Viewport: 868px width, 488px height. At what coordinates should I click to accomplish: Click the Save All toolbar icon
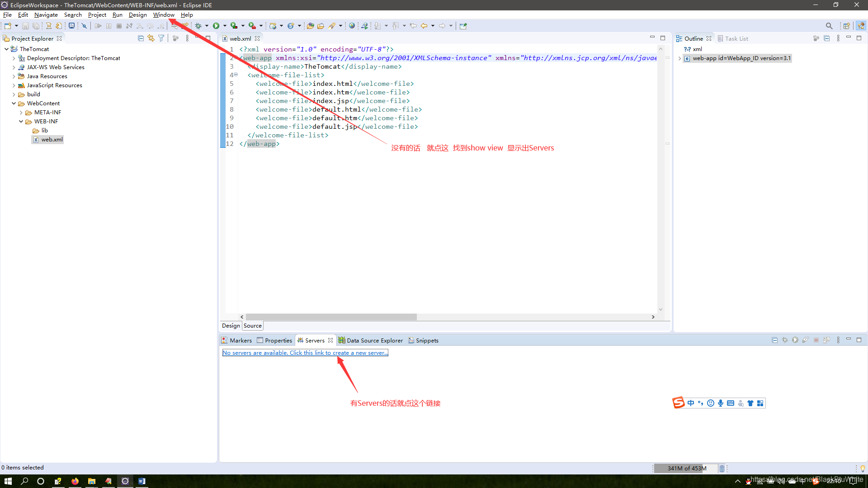[36, 26]
